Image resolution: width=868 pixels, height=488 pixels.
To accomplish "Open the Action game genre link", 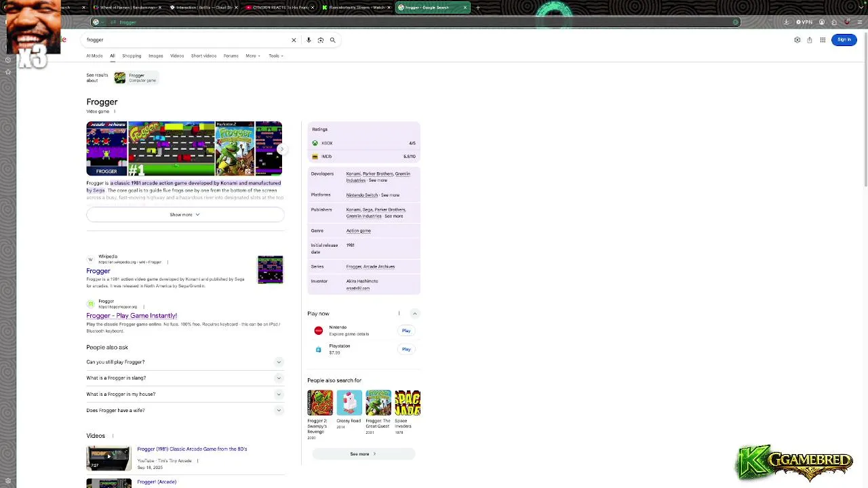I will [x=358, y=231].
